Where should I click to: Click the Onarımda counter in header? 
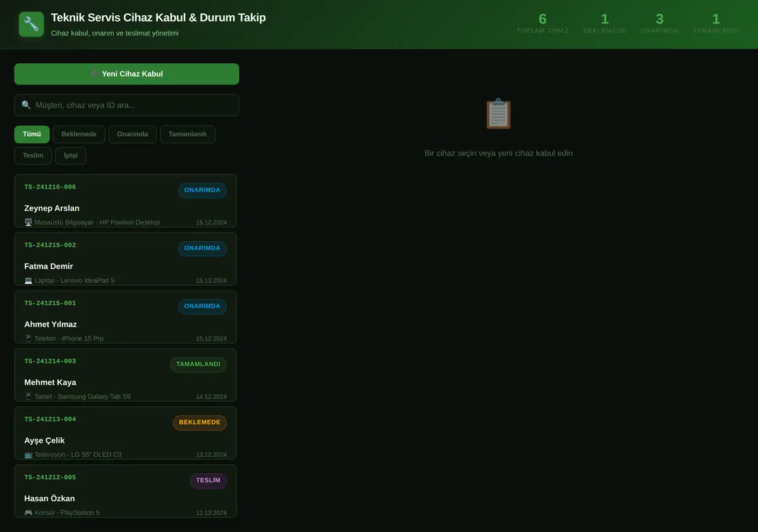pyautogui.click(x=659, y=23)
